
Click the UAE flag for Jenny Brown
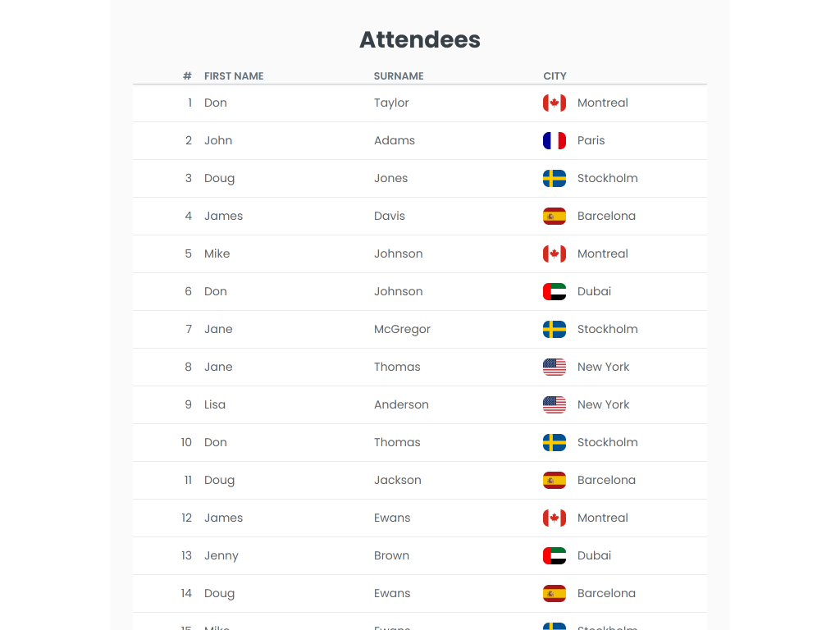pyautogui.click(x=554, y=555)
